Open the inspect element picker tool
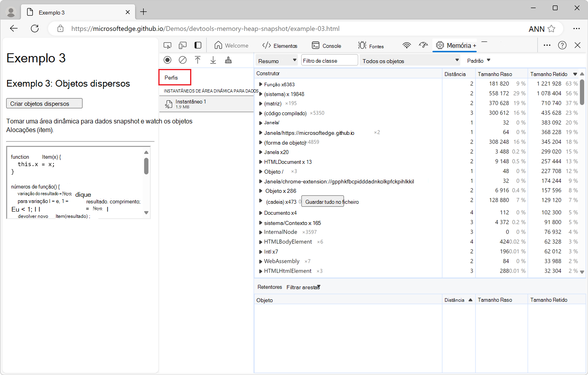This screenshot has height=375, width=588. click(x=167, y=45)
